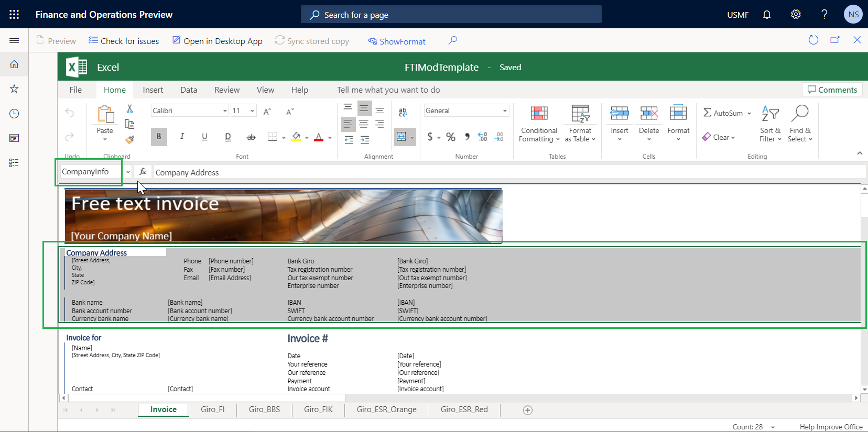Open settings gear icon
This screenshot has width=868, height=432.
[796, 14]
